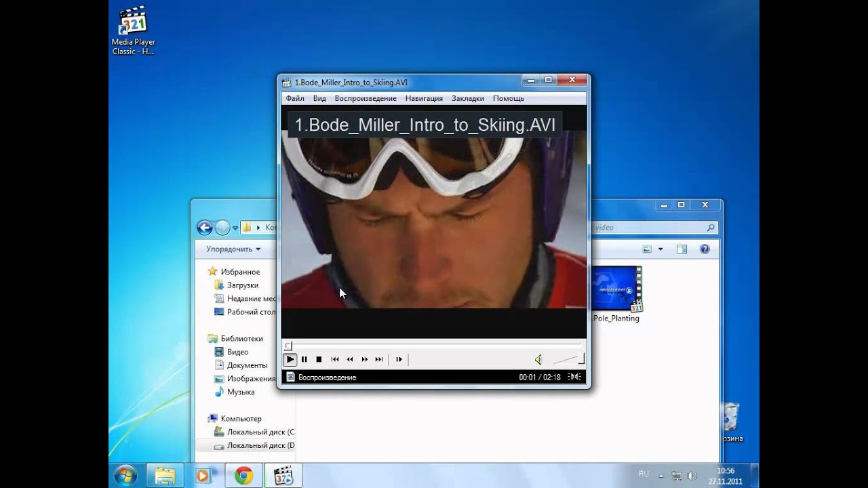Click the magnifier icon in Explorer search

[710, 228]
